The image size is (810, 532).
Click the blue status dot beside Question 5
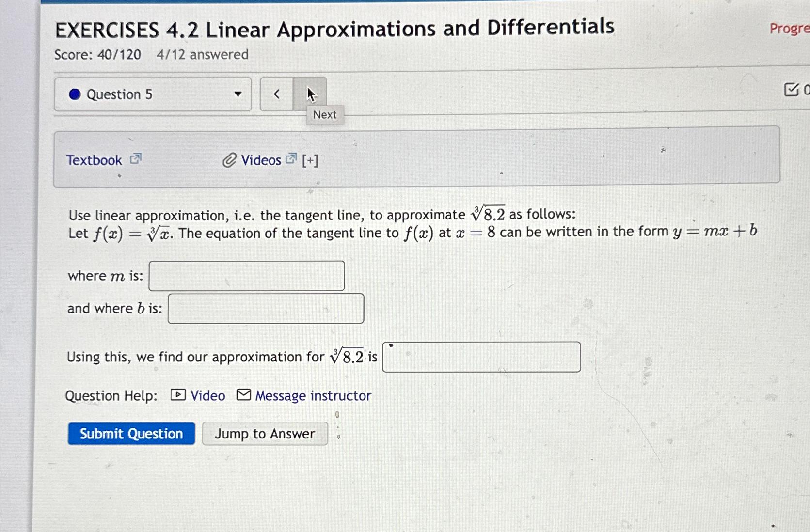pyautogui.click(x=75, y=94)
